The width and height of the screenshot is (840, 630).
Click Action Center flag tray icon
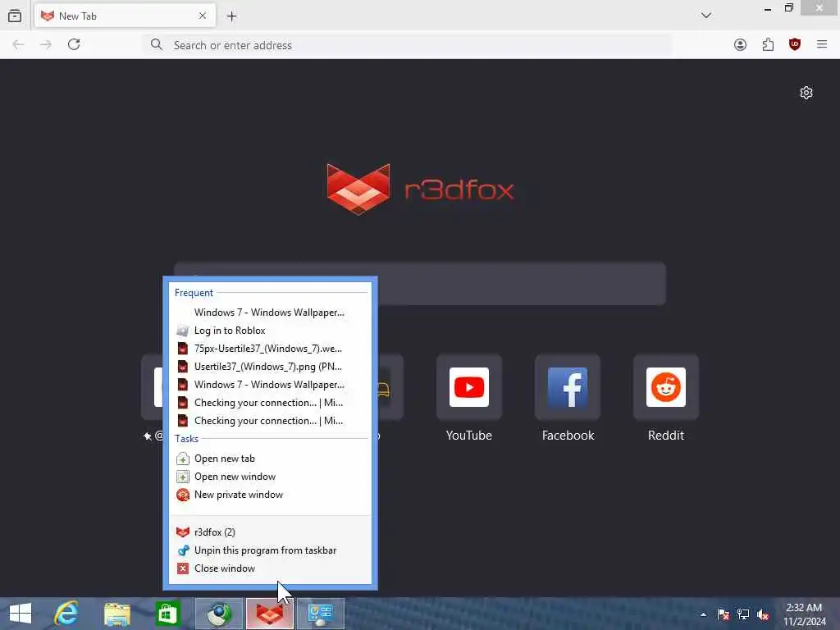click(x=724, y=614)
